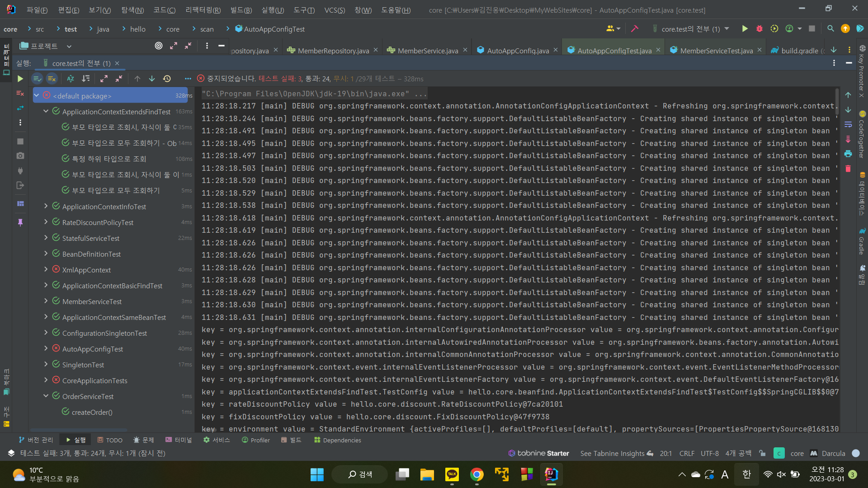Click the hammer build icon
The width and height of the screenshot is (868, 488).
tap(635, 29)
